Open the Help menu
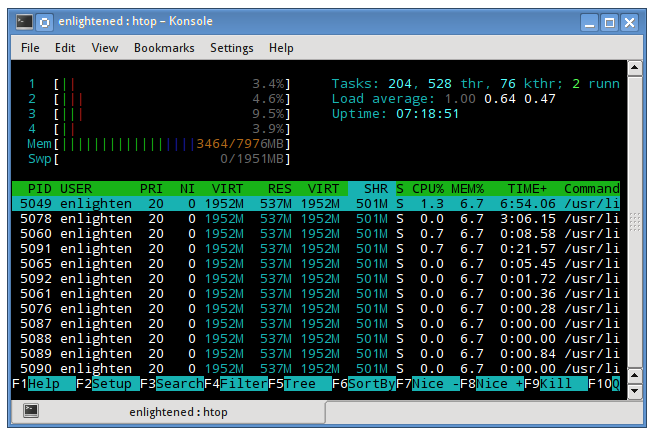Viewport: 656px width, 439px height. tap(281, 48)
